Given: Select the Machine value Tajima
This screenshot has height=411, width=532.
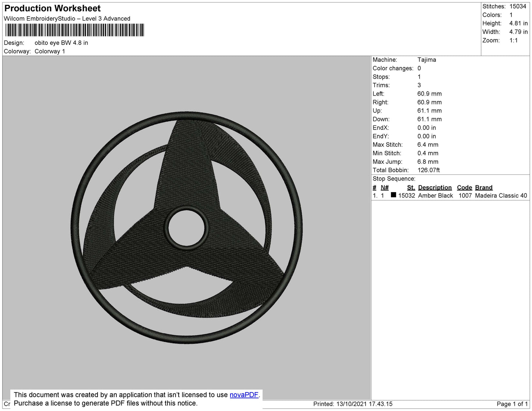Looking at the screenshot, I should (x=427, y=60).
